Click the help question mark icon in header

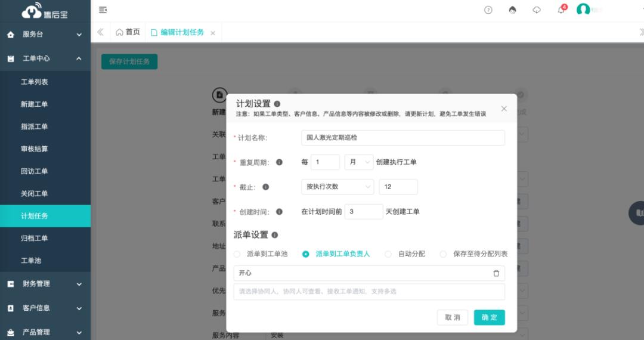[488, 10]
